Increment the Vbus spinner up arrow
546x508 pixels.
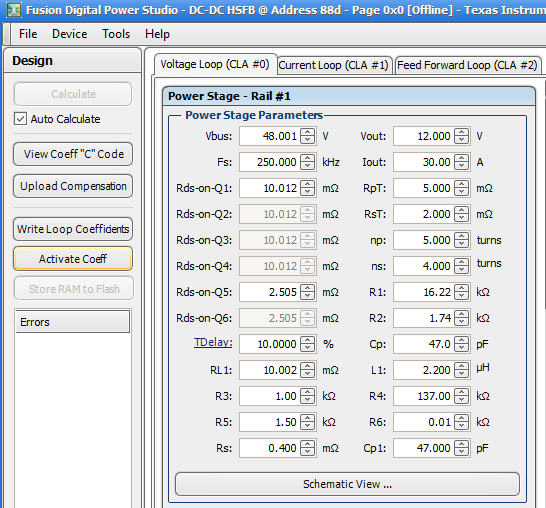point(307,132)
